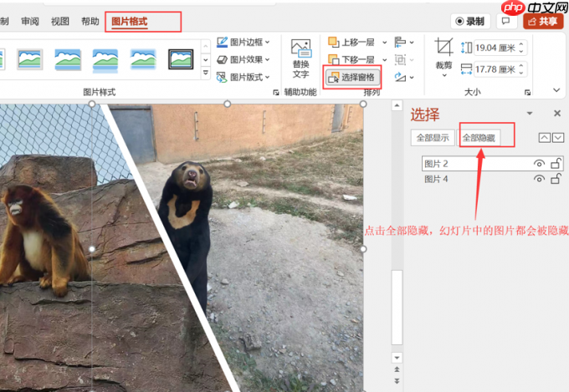Click 全部显示 show all button
This screenshot has height=392, width=569.
(433, 138)
